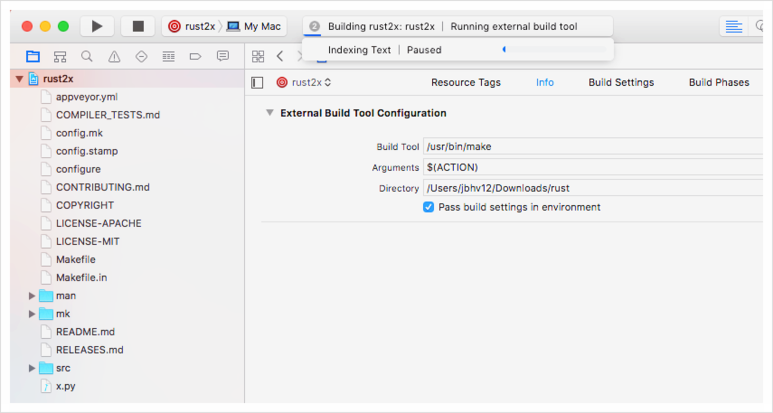Click the Run (play) button
Screen dimensions: 773x413
97,26
